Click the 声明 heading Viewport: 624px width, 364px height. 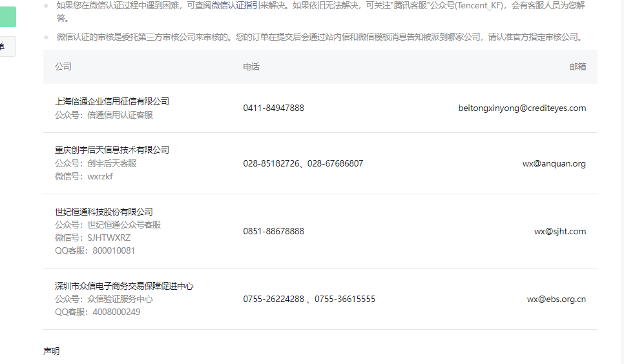(x=51, y=351)
